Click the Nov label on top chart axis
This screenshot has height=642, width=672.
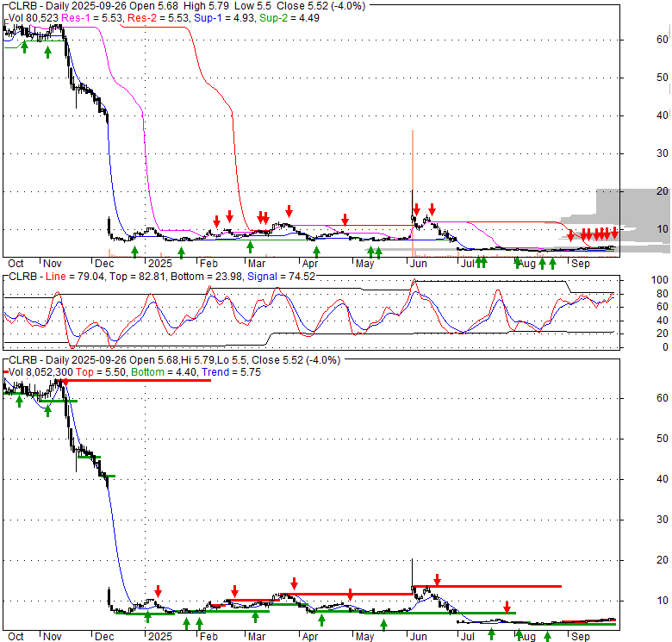point(53,264)
